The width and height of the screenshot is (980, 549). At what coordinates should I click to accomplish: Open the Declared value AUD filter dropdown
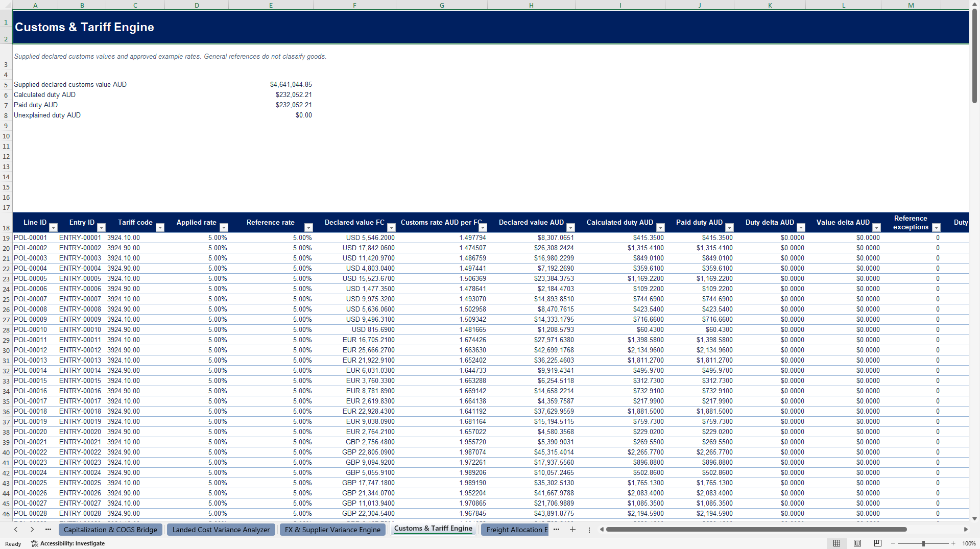(571, 228)
